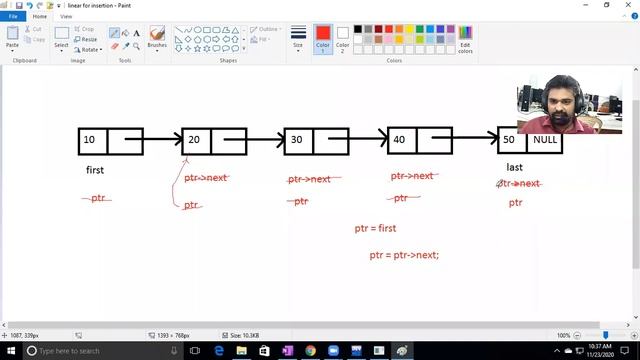The height and width of the screenshot is (360, 640).
Task: Open Customize Quick Access Toolbar dropdown
Action: click(x=59, y=6)
